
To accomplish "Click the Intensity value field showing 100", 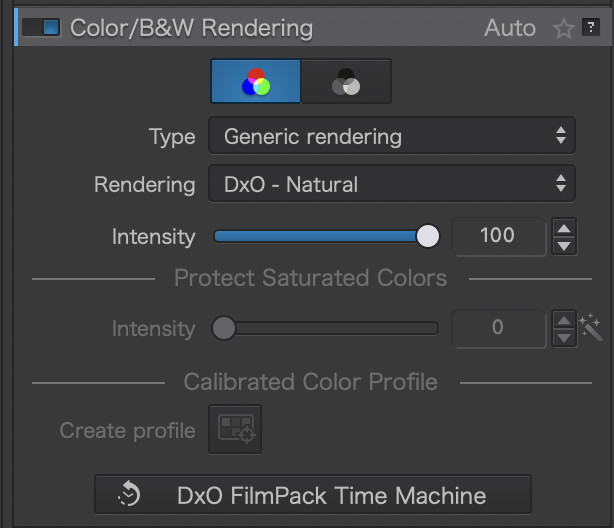I will click(x=498, y=236).
